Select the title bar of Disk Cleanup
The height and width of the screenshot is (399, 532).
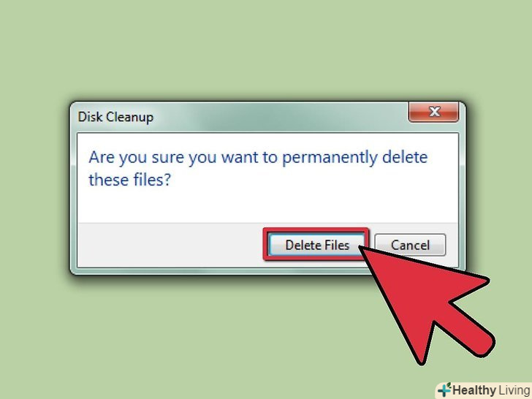[237, 117]
